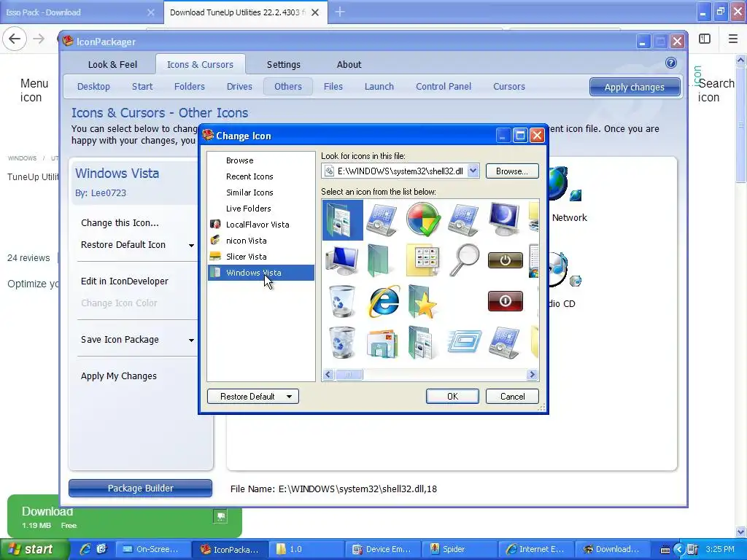Pick the brown power button icon
Image resolution: width=747 pixels, height=560 pixels.
[x=505, y=260]
